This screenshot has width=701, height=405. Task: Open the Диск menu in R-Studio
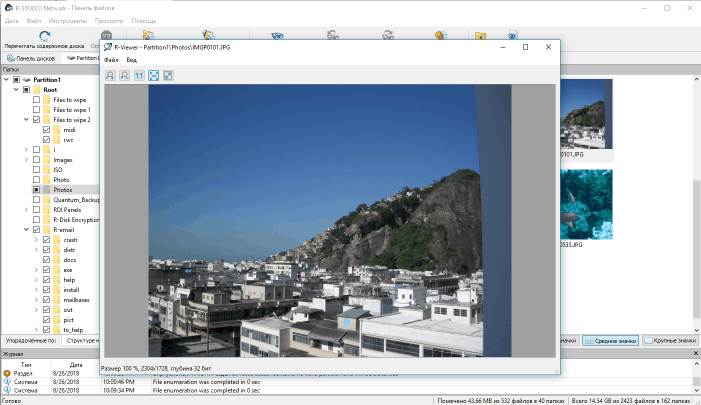point(12,21)
